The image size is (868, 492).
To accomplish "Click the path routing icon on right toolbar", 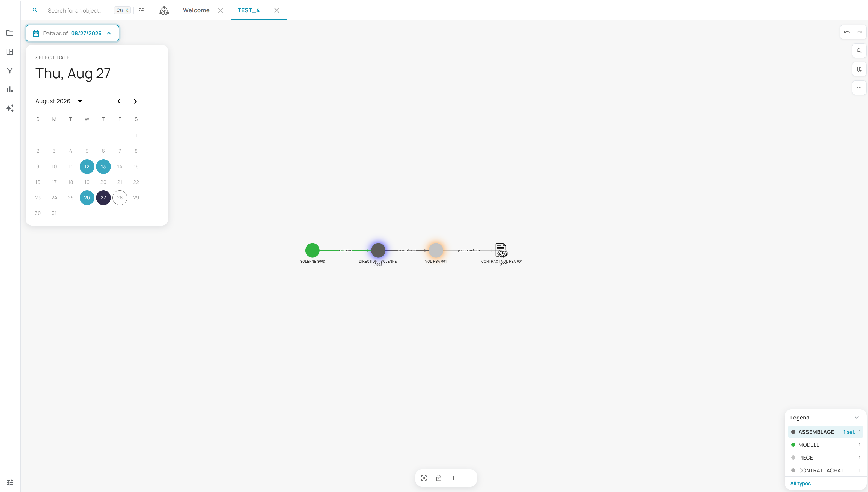I will click(x=859, y=69).
